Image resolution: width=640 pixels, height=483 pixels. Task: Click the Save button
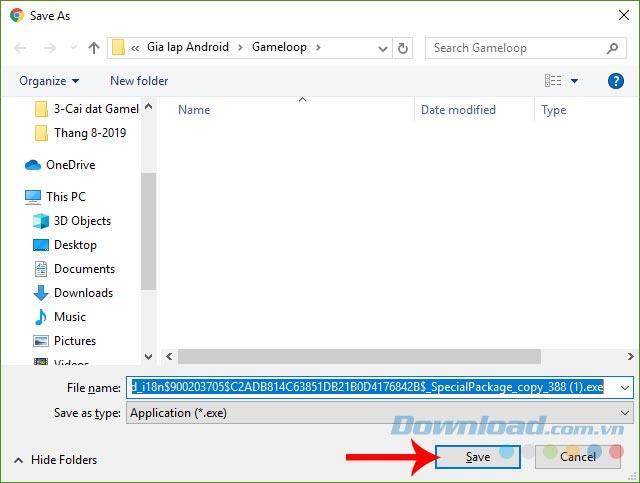tap(477, 457)
